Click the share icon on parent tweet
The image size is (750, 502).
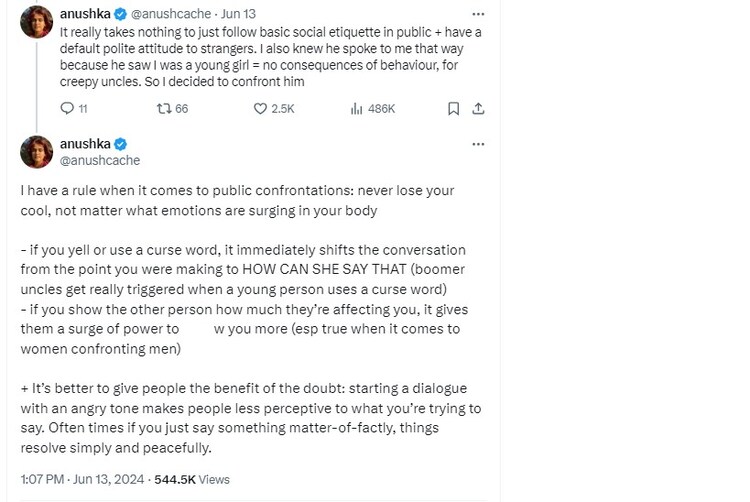pyautogui.click(x=478, y=108)
